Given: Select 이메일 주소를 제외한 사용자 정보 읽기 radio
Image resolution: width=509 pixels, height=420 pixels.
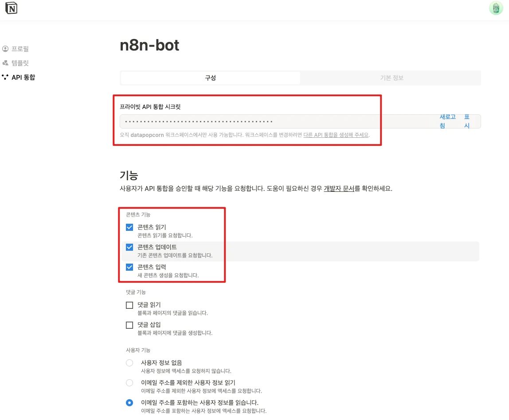Looking at the screenshot, I should point(129,383).
